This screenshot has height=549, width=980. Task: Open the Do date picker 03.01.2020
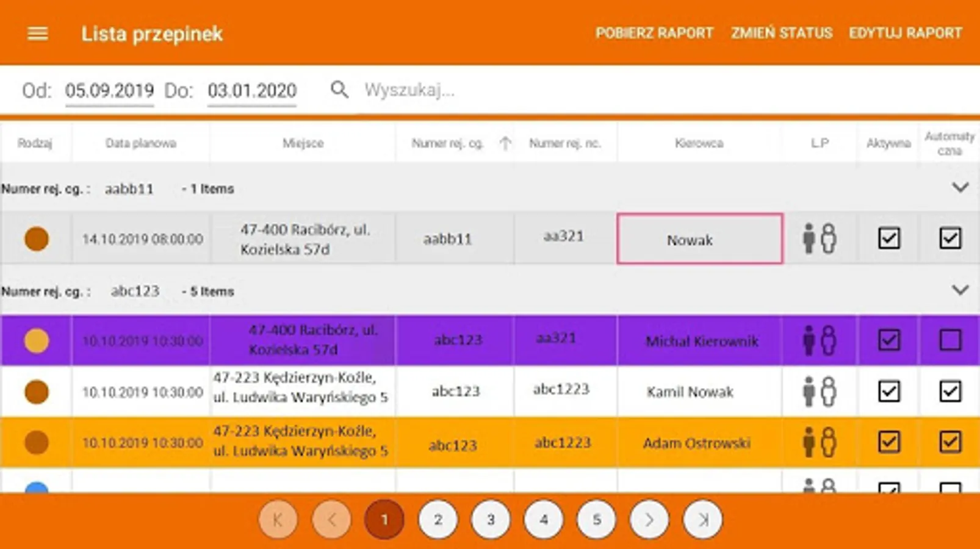(252, 91)
